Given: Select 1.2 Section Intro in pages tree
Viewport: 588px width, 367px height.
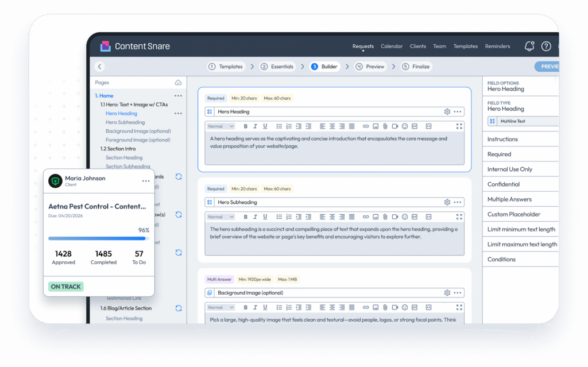Looking at the screenshot, I should click(118, 149).
